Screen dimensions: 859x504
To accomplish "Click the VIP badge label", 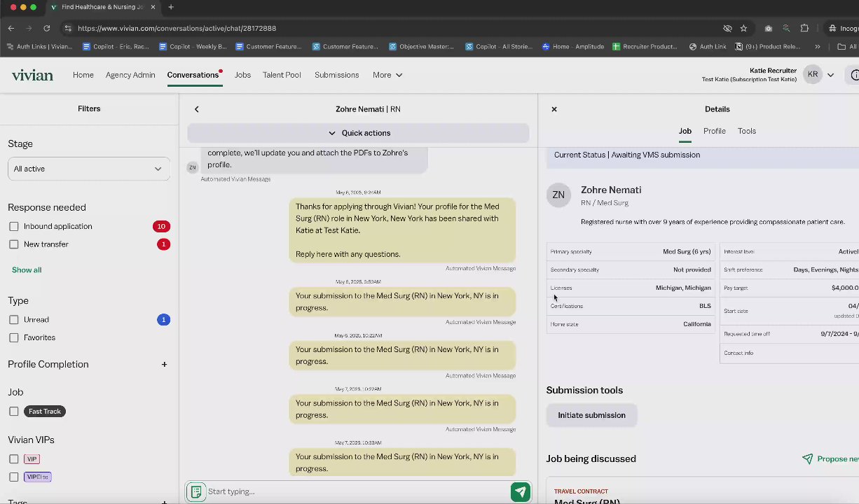I will 32,459.
